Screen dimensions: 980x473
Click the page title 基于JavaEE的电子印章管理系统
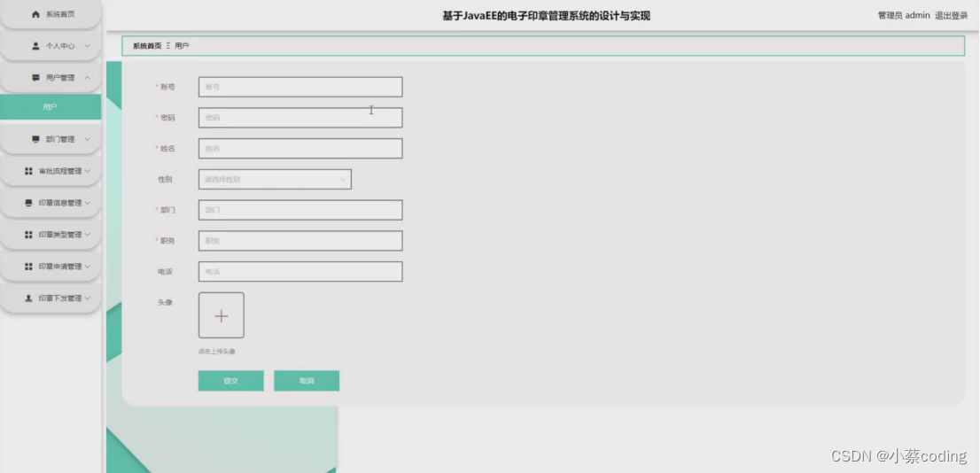[x=547, y=16]
